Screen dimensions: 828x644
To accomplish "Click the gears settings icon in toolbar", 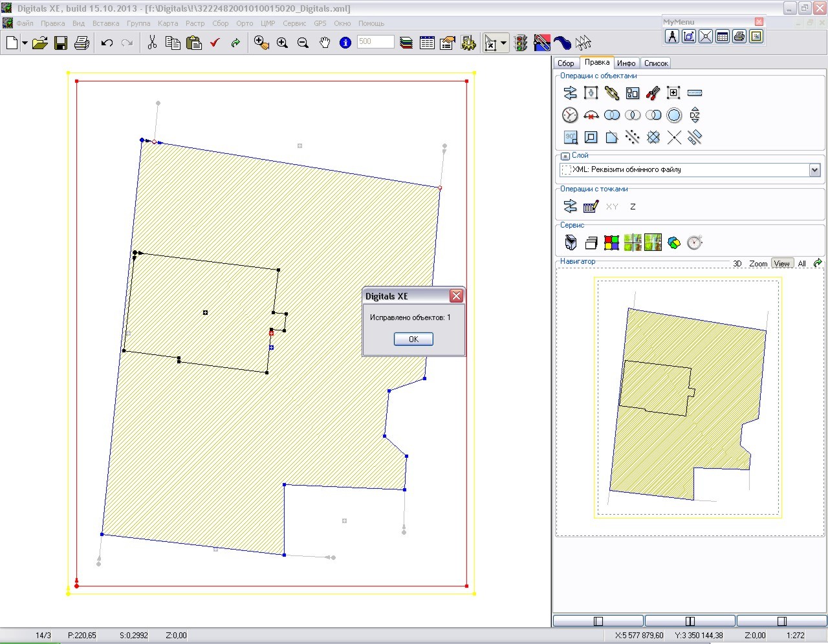I will pos(468,43).
